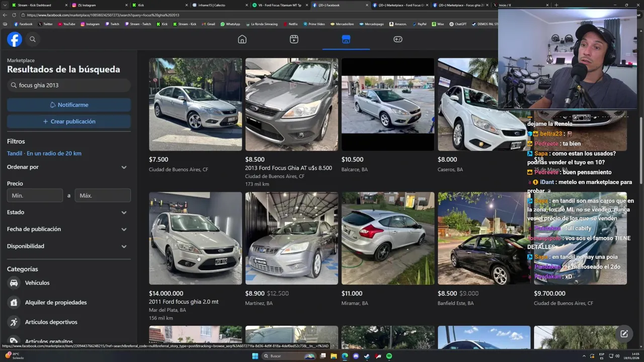Viewport: 644px width, 362px height.
Task: Click the Soleado weather widget on taskbar
Action: (14, 356)
